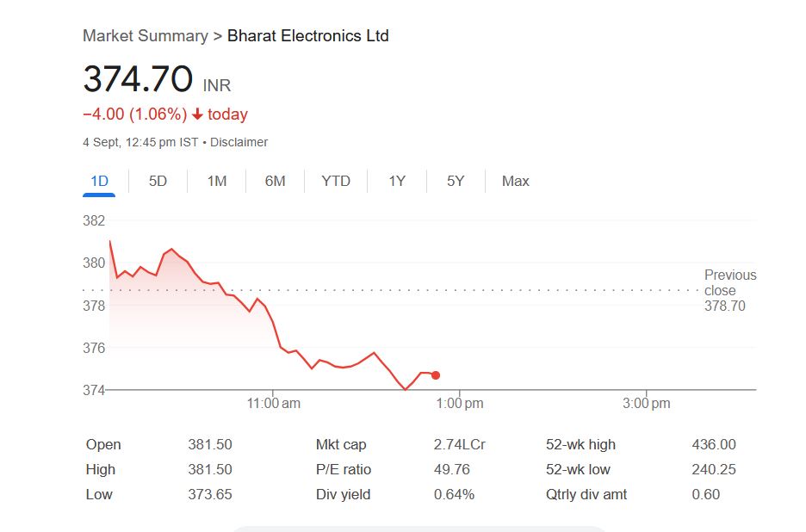The width and height of the screenshot is (806, 532).
Task: Click the Mkt cap value 2.74LCr
Action: [459, 444]
